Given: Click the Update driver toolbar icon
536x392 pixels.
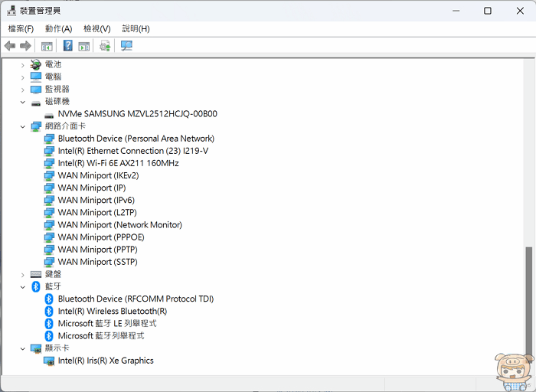Looking at the screenshot, I should (x=105, y=46).
